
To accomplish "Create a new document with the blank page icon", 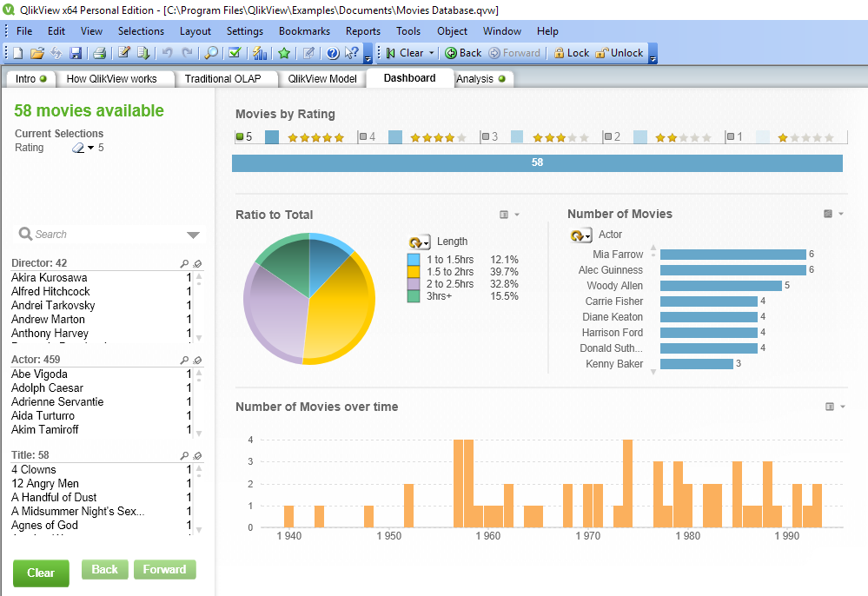I will tap(18, 53).
